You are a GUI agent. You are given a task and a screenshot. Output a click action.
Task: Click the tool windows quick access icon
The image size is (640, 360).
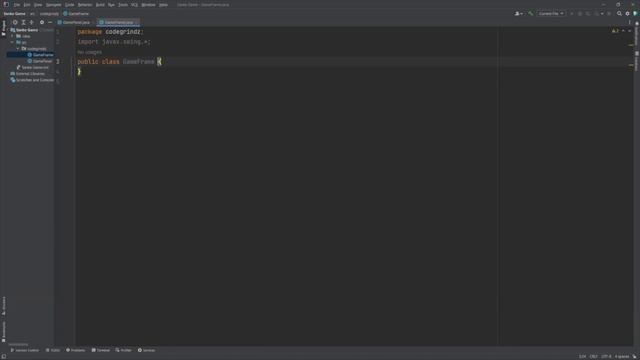click(4, 357)
